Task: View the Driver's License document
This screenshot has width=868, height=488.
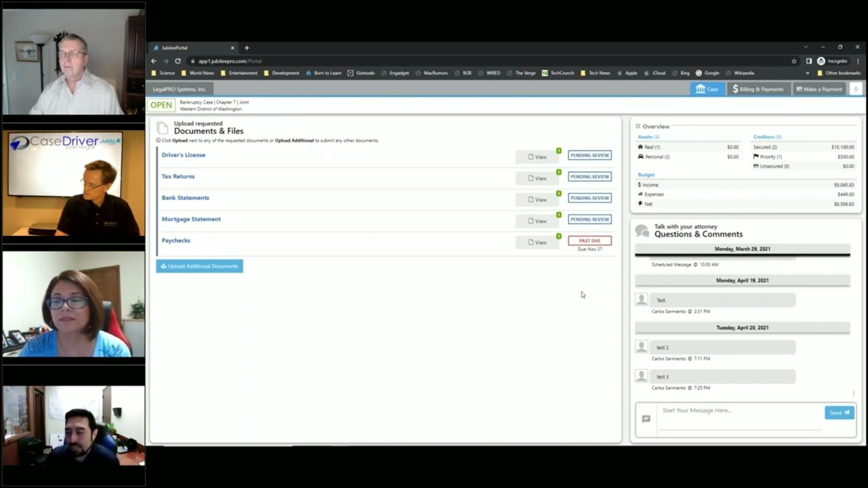Action: 537,157
